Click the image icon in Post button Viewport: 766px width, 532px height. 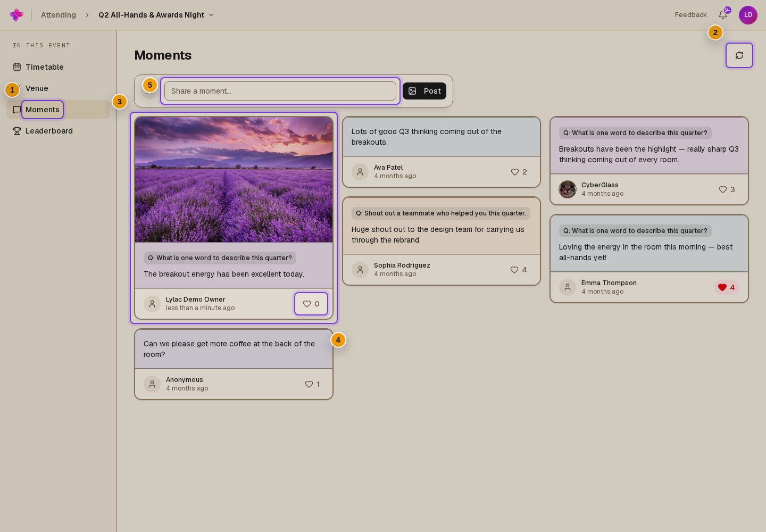coord(412,91)
